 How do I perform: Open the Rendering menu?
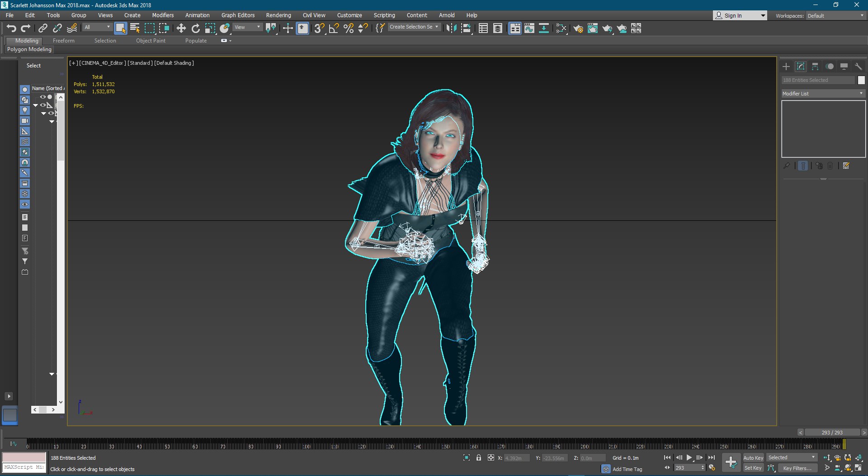coord(278,15)
